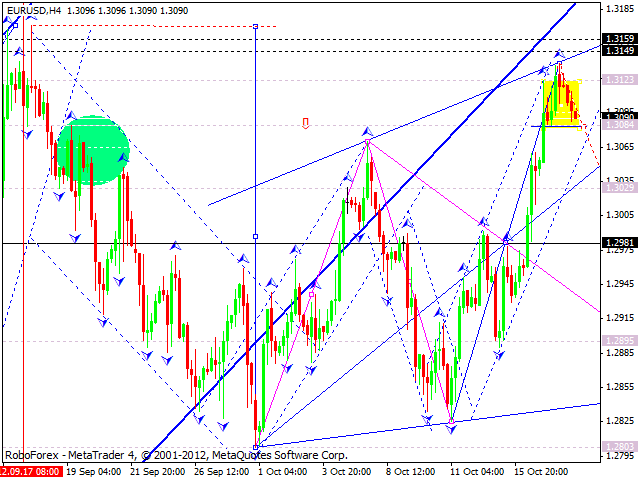Click the 11 Oct 04:00 time axis label
Screen dimensions: 640x480
479,470
